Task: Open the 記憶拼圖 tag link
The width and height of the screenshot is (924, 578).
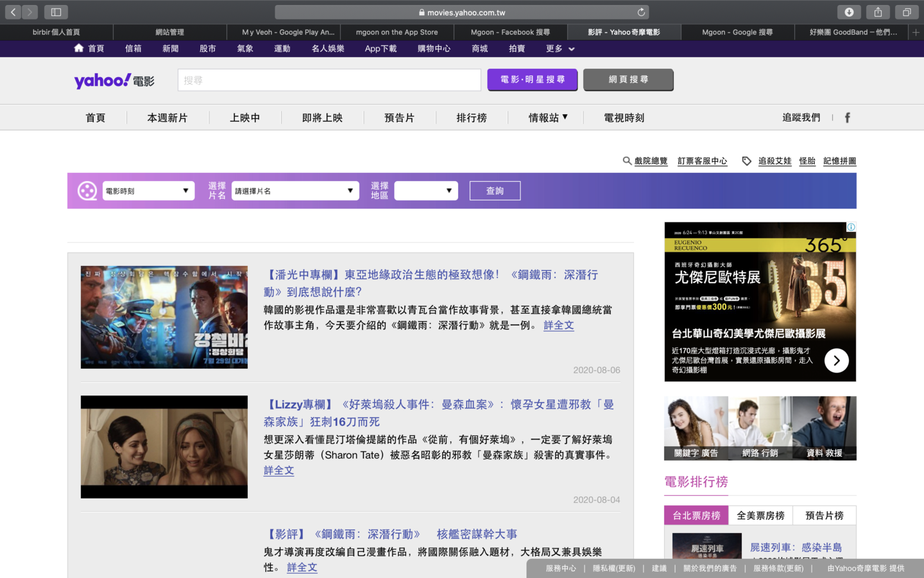Action: point(840,161)
